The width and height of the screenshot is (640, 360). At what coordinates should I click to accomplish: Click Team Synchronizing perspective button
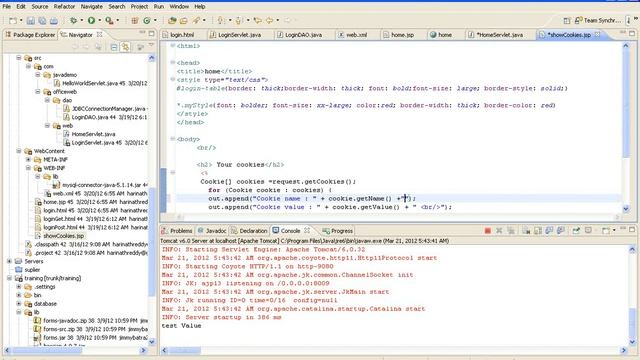599,20
